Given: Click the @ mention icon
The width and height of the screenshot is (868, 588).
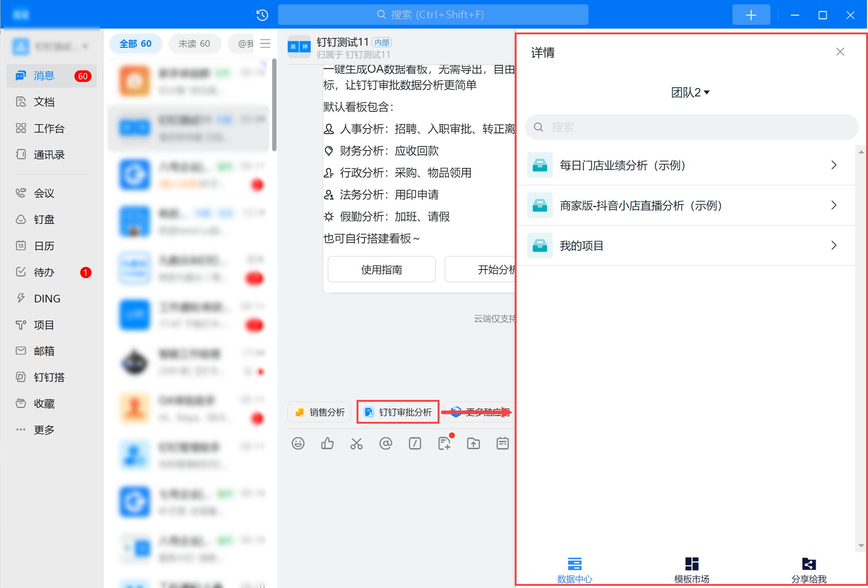Looking at the screenshot, I should [385, 443].
